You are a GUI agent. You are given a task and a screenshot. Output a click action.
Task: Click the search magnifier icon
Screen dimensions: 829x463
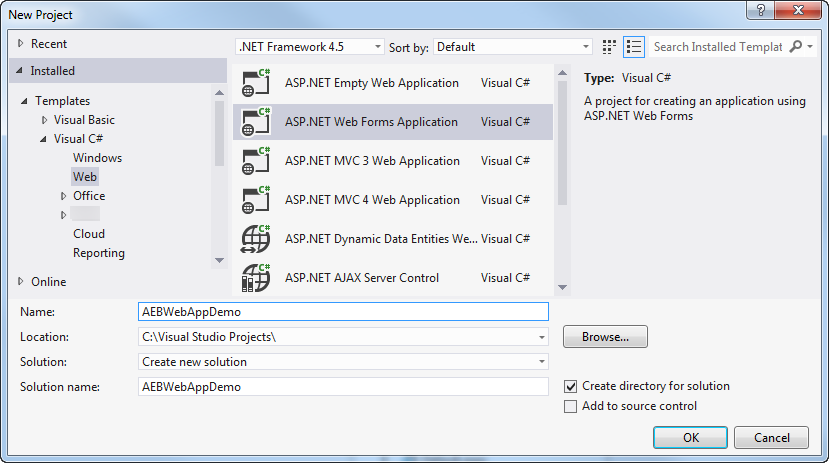click(x=796, y=47)
